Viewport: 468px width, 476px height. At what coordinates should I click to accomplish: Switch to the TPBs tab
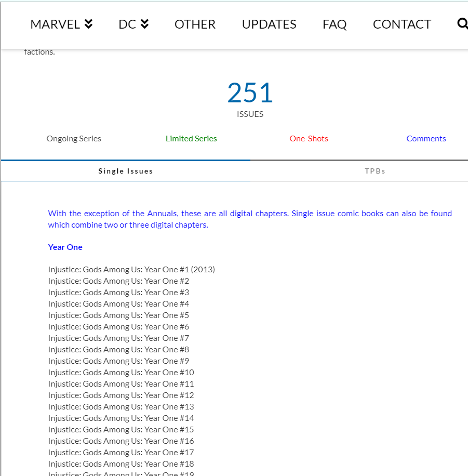click(375, 171)
